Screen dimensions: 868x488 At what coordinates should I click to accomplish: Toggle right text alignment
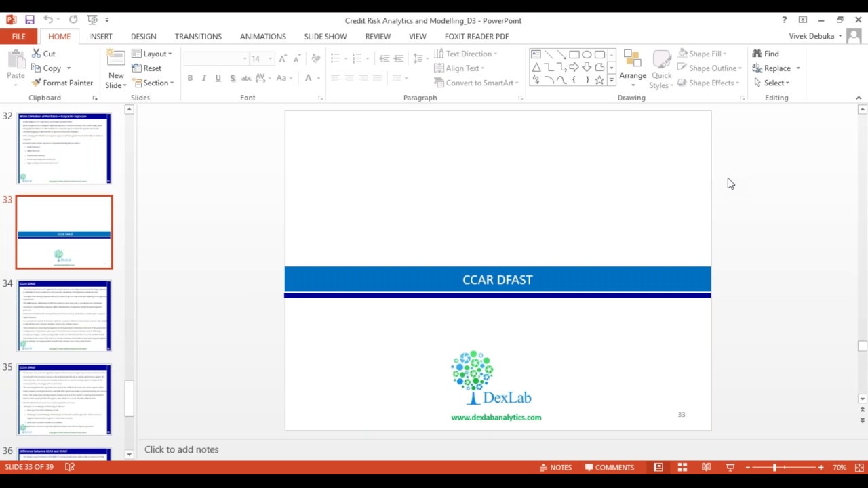[363, 78]
